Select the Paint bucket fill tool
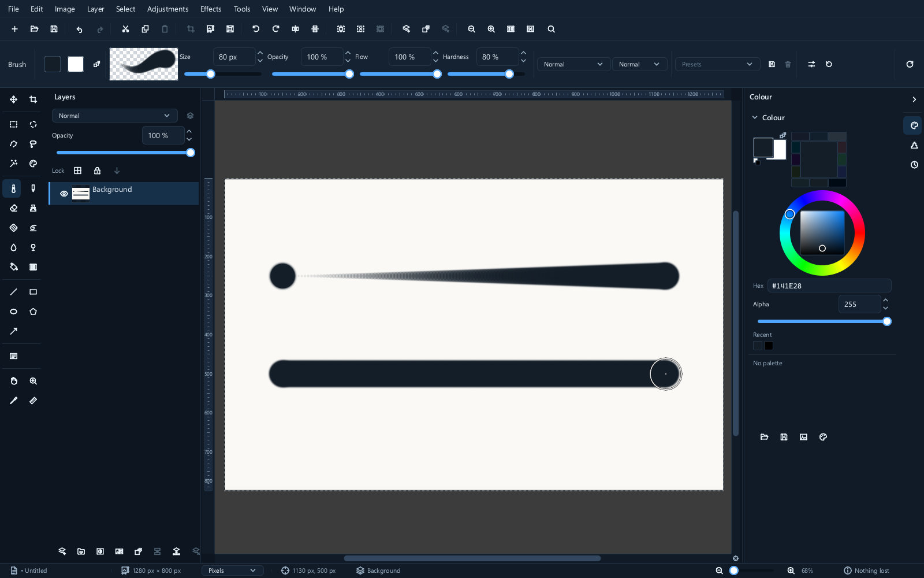This screenshot has width=924, height=578. click(13, 267)
